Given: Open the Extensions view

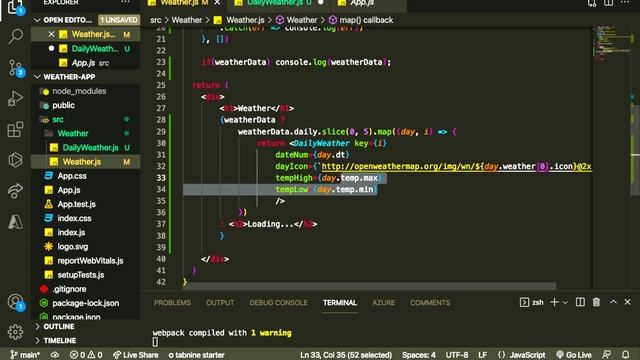Looking at the screenshot, I should point(16,129).
